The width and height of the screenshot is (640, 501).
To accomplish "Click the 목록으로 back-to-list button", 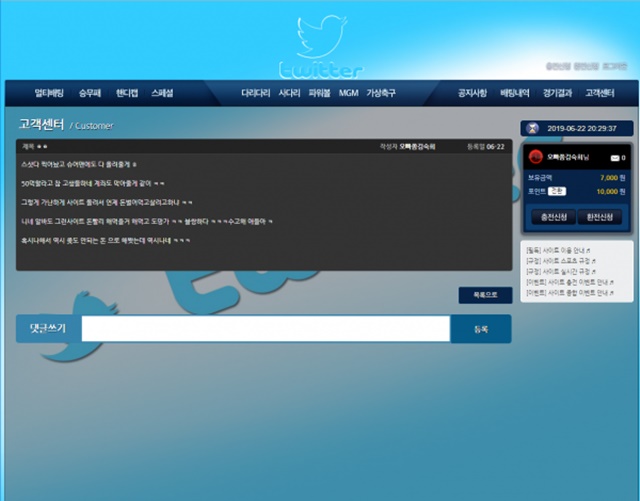I will 485,295.
